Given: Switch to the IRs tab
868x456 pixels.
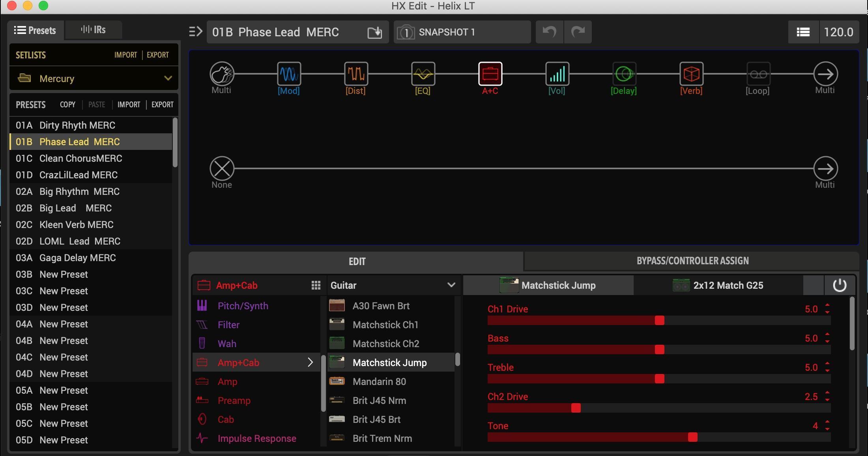Looking at the screenshot, I should tap(93, 30).
